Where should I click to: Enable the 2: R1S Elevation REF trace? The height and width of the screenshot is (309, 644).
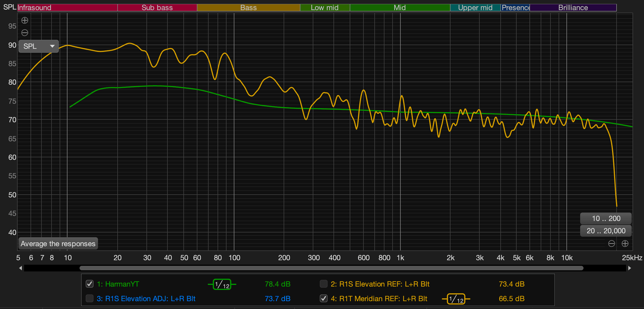(x=324, y=284)
